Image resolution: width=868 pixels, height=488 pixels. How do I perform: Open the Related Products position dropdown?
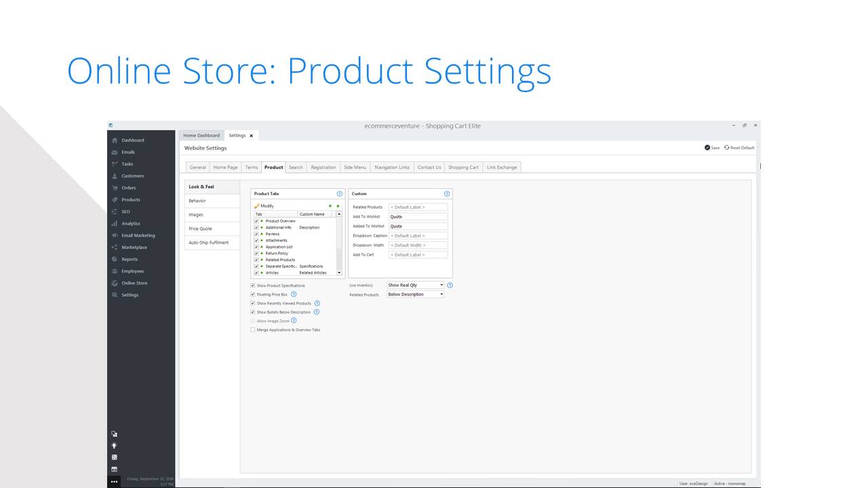[415, 294]
